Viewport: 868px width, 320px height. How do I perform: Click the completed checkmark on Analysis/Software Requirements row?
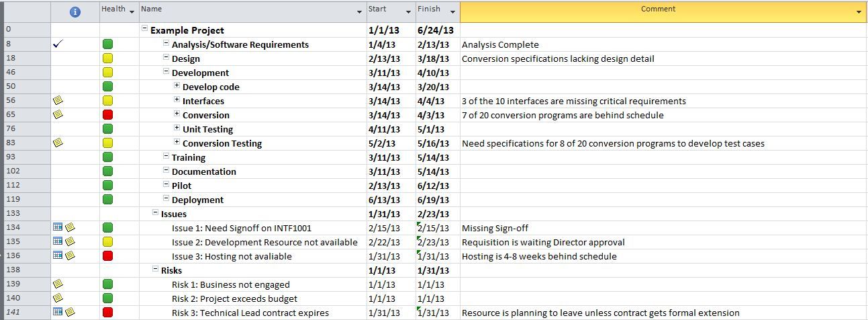click(58, 44)
